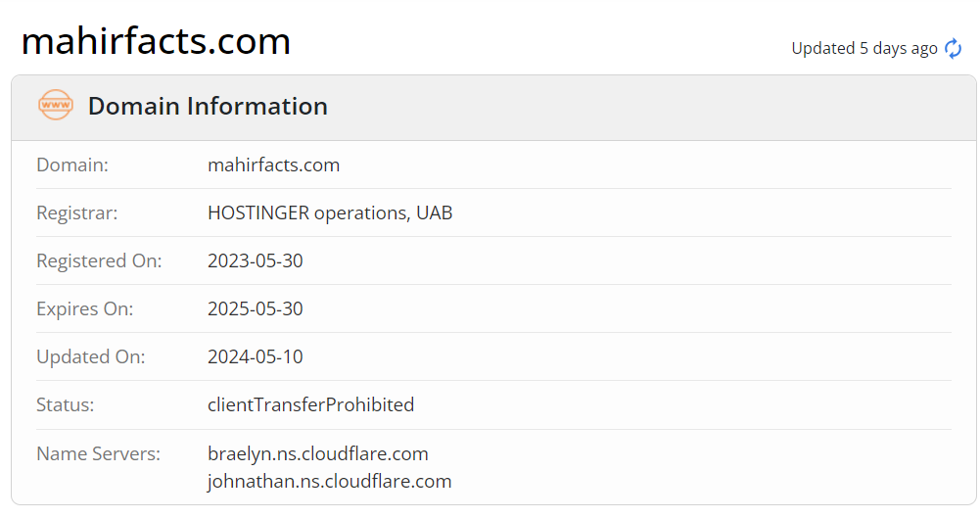
Task: Click the clientTransferProhibited status value
Action: (x=310, y=404)
